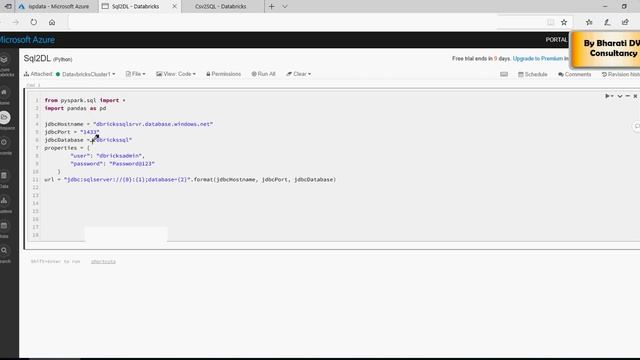Click the browser home button
The height and width of the screenshot is (360, 640).
pyautogui.click(x=52, y=22)
